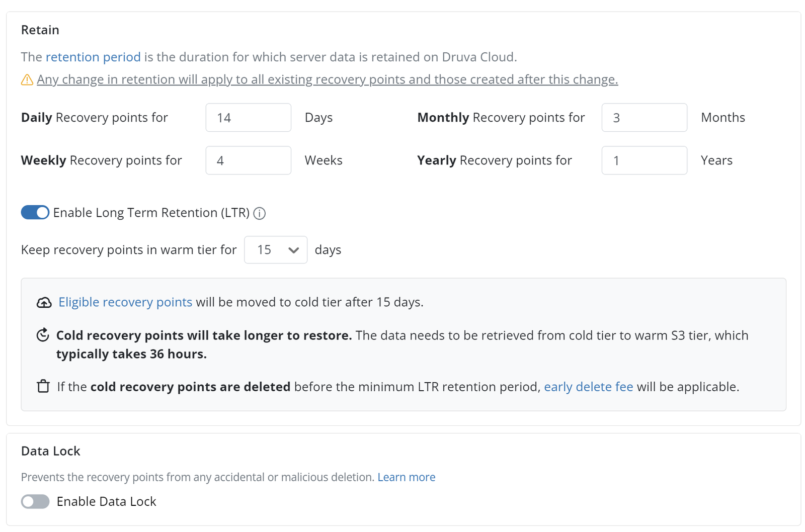Click the early delete fee link
This screenshot has width=805, height=532.
[589, 387]
